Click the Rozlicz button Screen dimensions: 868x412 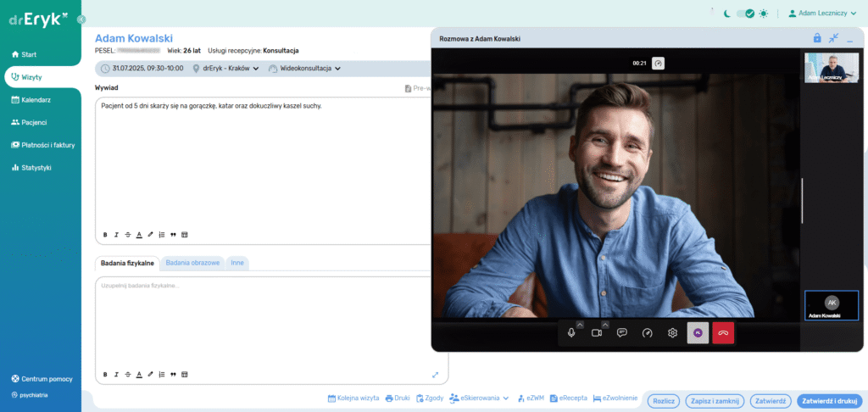pos(663,401)
